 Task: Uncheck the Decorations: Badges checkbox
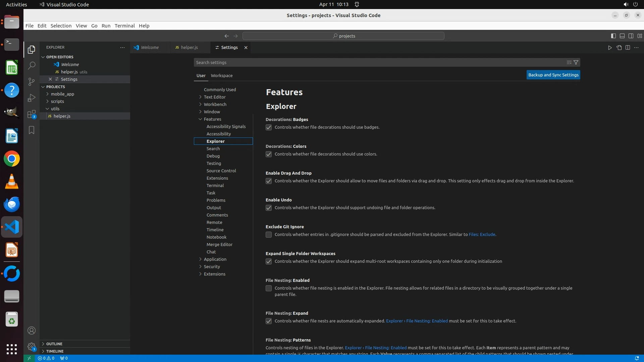pos(269,127)
